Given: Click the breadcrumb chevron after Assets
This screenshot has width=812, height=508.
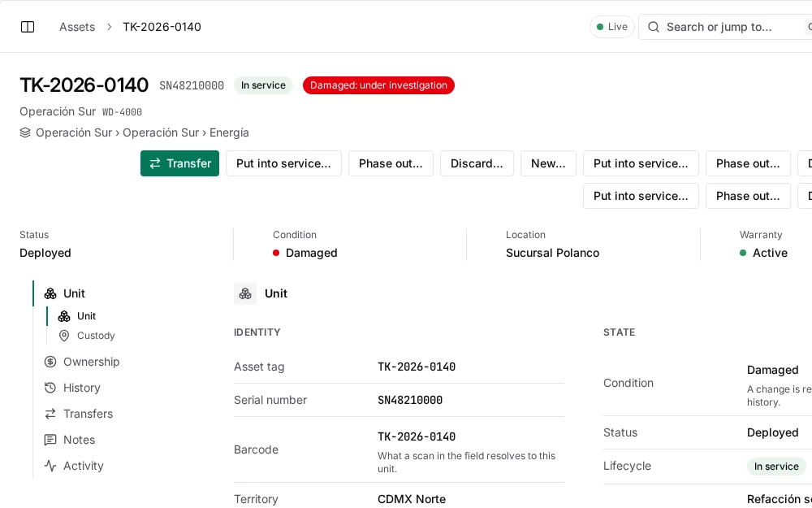Looking at the screenshot, I should 109,27.
